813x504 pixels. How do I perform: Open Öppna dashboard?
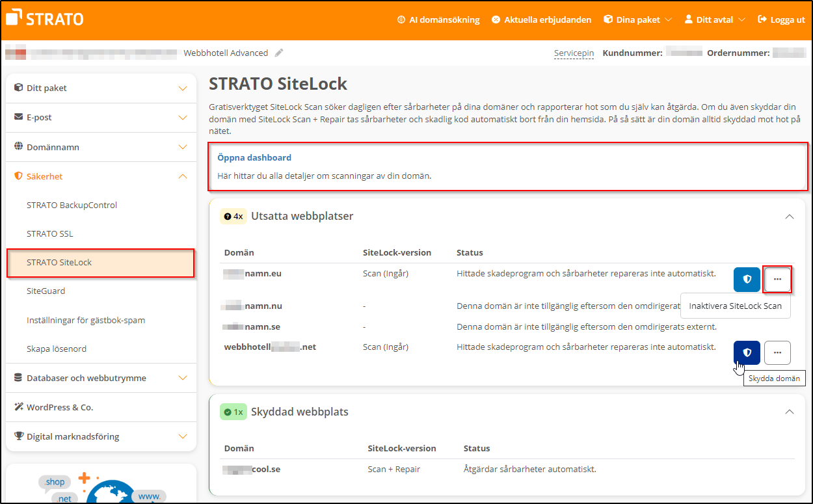pos(254,157)
